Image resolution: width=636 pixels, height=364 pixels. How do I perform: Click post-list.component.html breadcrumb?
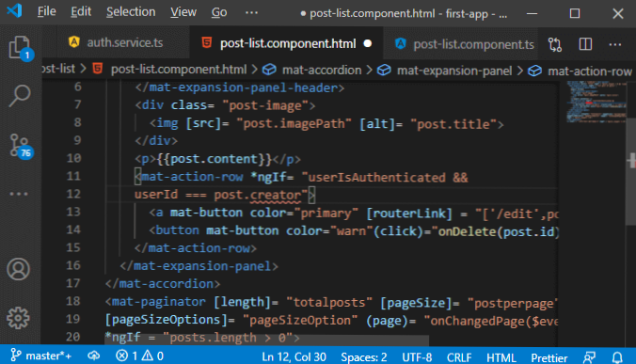pos(179,70)
